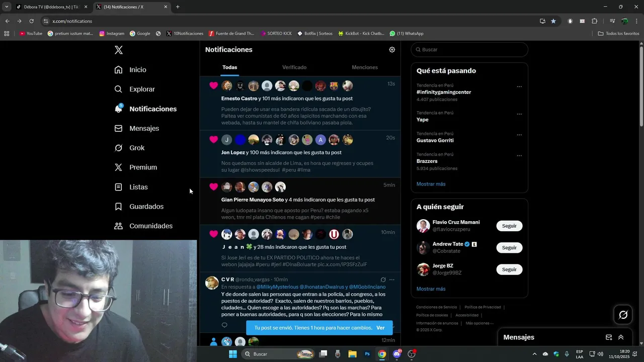Switch to the Menciones tab
644x362 pixels.
pyautogui.click(x=365, y=67)
